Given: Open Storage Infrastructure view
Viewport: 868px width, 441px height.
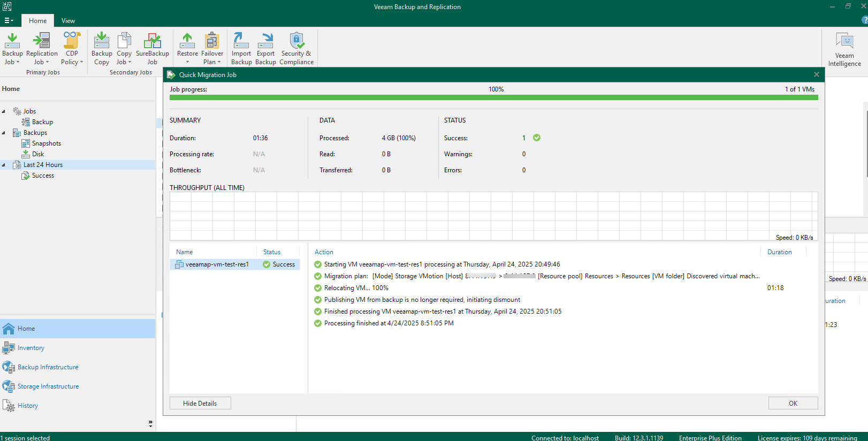Looking at the screenshot, I should [78, 386].
